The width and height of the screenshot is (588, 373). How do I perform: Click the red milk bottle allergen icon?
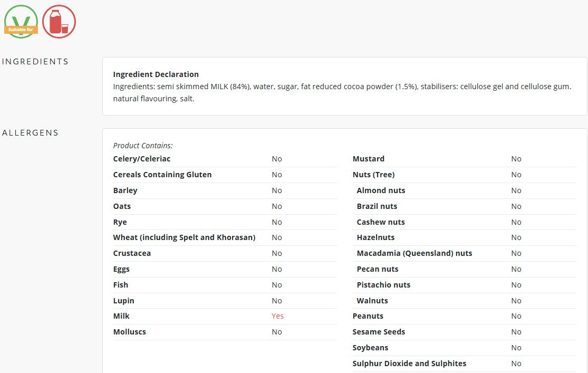pyautogui.click(x=59, y=22)
